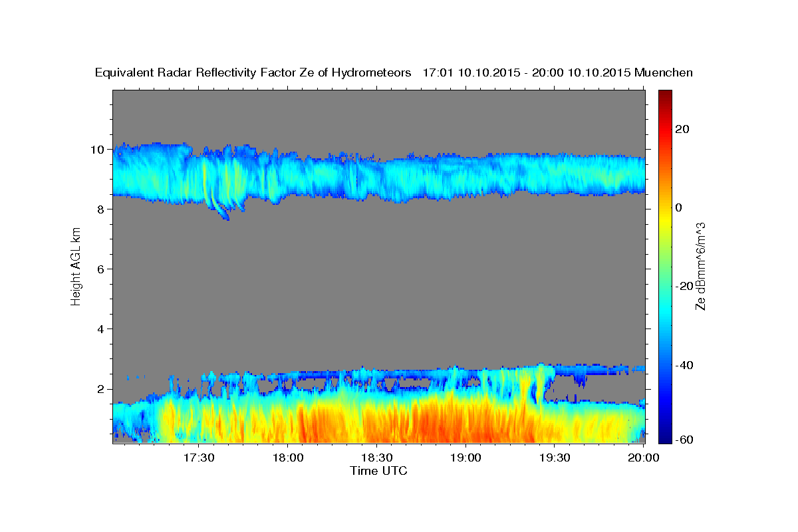Click the '19:00' time tick label
The image size is (798, 532).
465,458
